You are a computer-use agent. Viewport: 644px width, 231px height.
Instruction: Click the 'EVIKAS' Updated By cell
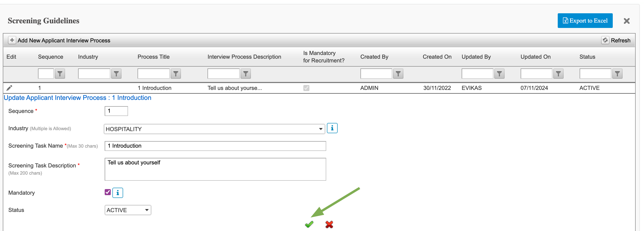[x=471, y=88]
